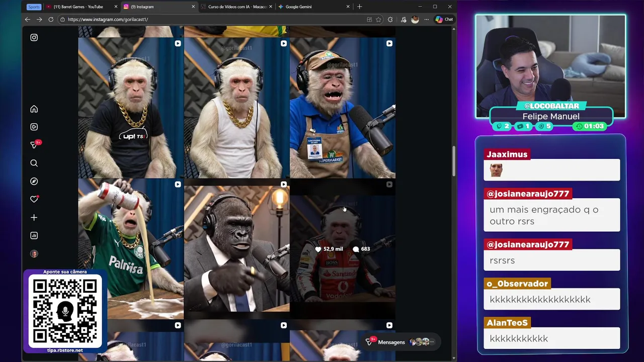The width and height of the screenshot is (644, 362).
Task: Open the browser three-dot settings menu
Action: (427, 20)
